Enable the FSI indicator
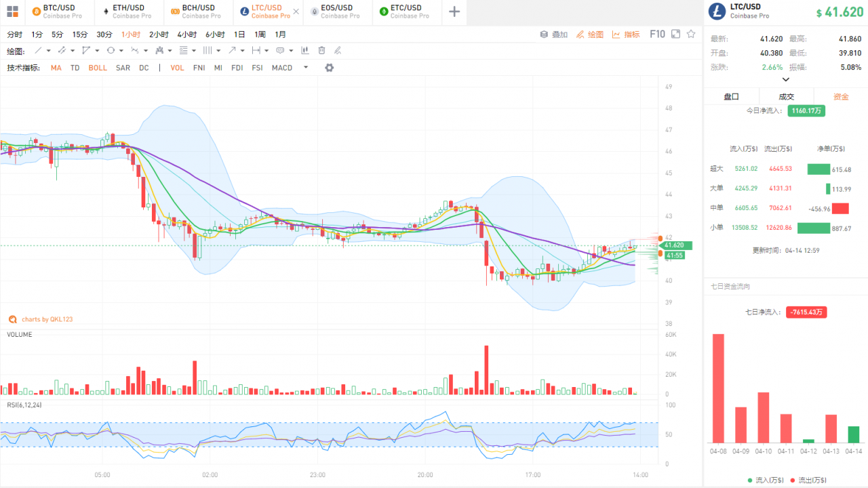The image size is (868, 488). [x=257, y=68]
